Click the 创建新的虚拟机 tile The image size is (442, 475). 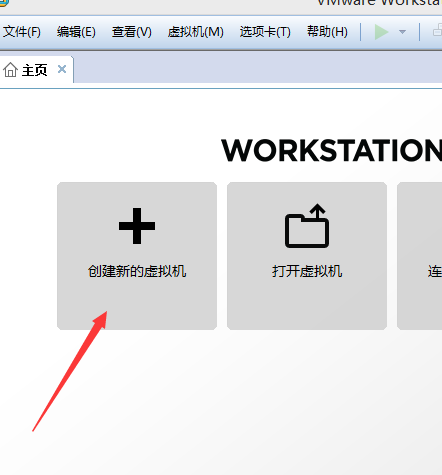point(137,256)
